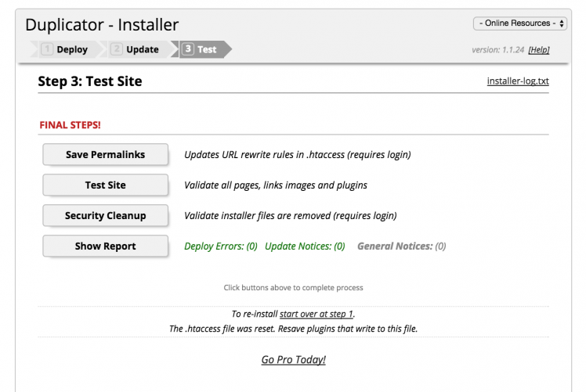
Task: Click 'Updates URL rewrite rules in .htaccess' text
Action: point(264,155)
